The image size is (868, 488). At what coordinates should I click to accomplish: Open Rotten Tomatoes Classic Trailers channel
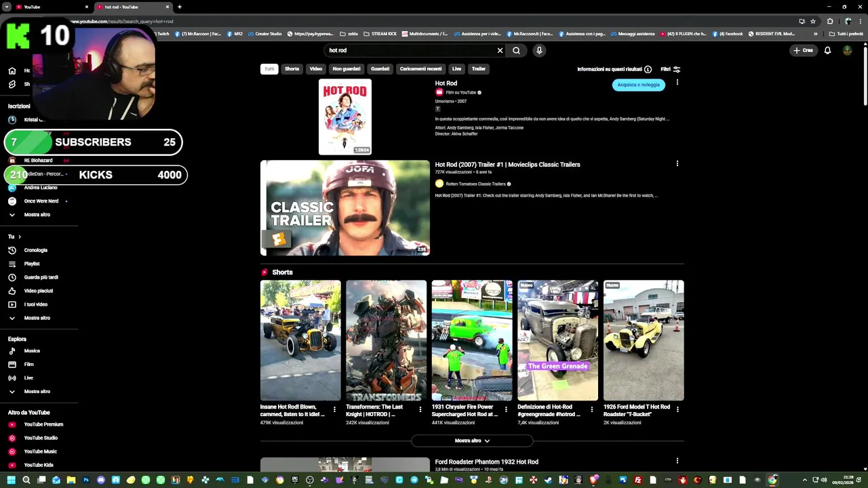tap(475, 184)
